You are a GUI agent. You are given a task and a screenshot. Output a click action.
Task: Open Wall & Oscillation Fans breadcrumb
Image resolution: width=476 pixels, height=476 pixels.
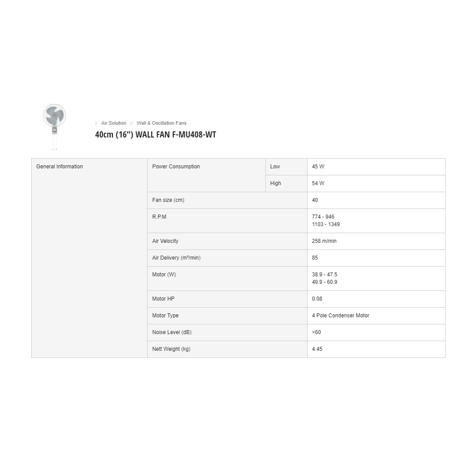(161, 123)
